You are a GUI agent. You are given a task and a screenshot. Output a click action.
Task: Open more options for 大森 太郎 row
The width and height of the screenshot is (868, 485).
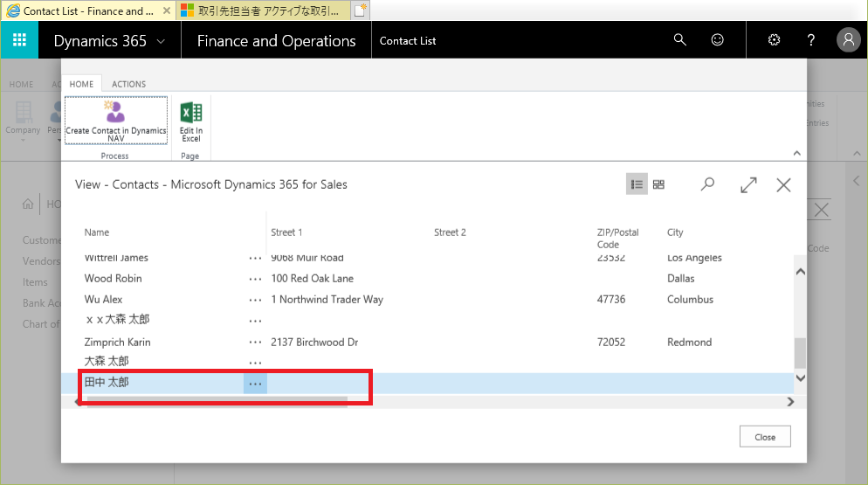255,363
